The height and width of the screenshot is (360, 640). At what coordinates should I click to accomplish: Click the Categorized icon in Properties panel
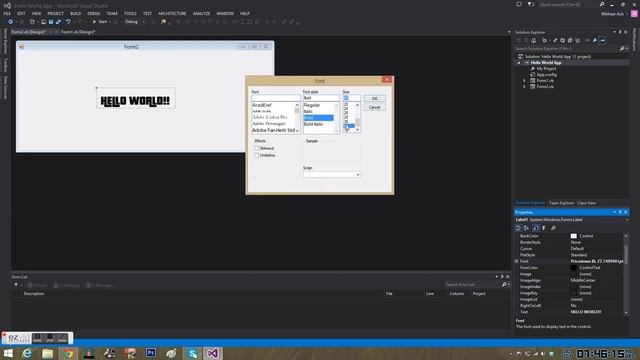[518, 228]
